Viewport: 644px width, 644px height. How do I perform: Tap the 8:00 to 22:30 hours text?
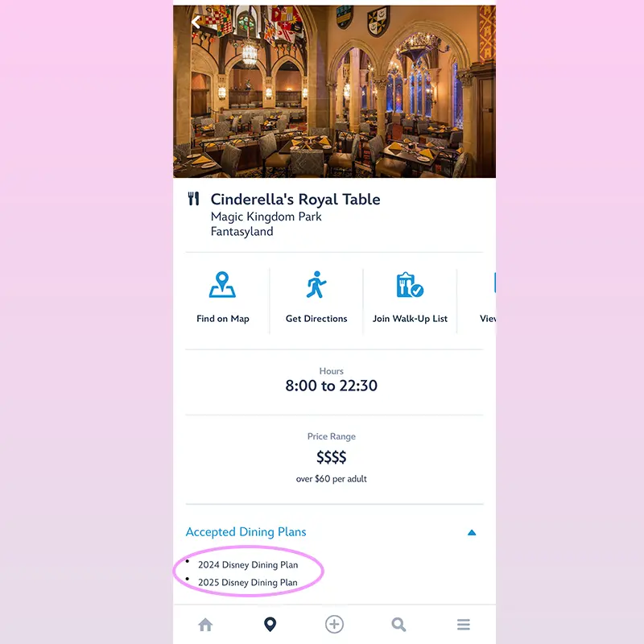pos(332,386)
